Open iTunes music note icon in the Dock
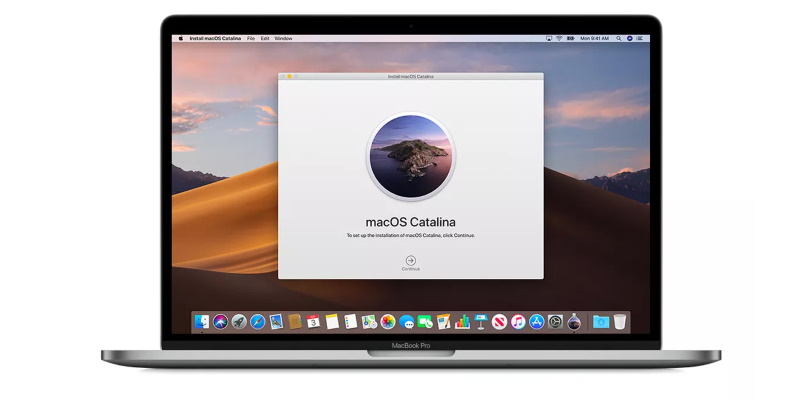Screen dimensions: 800x400 pyautogui.click(x=518, y=322)
